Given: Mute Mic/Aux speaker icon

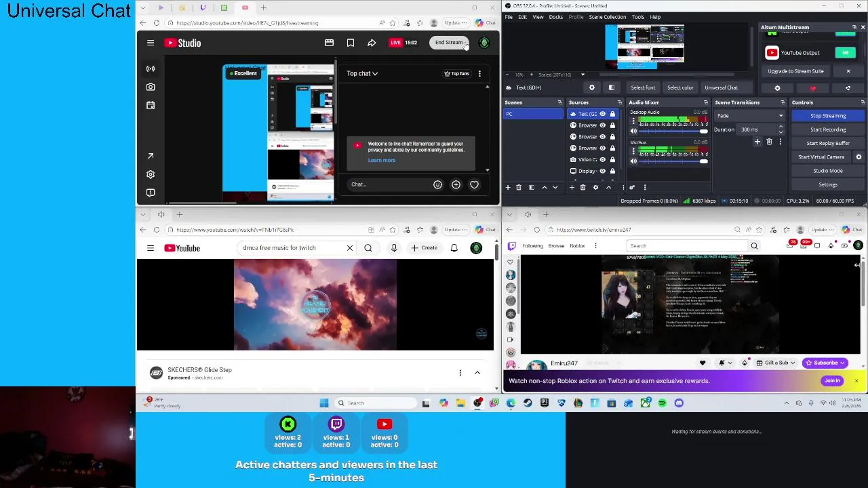Looking at the screenshot, I should [633, 161].
